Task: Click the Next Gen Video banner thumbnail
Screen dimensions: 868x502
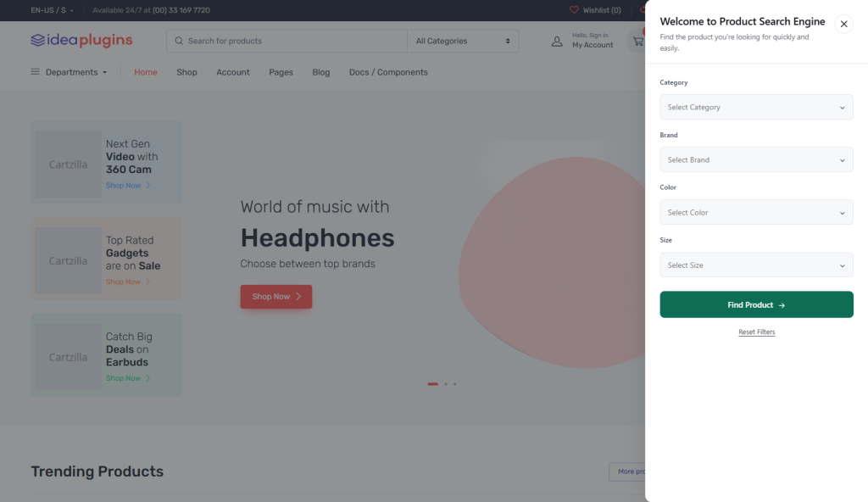Action: [x=68, y=165]
